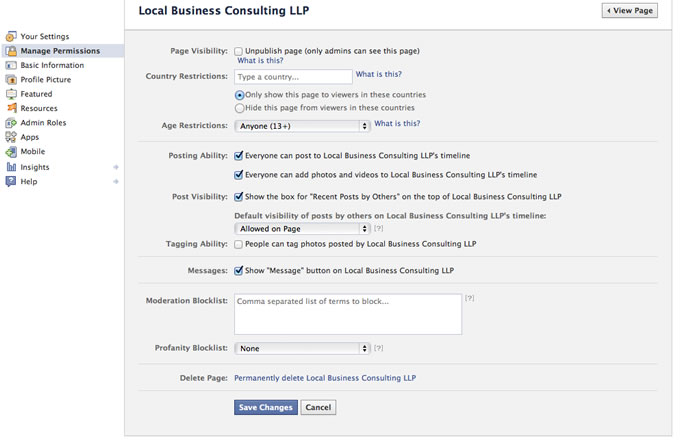Image resolution: width=680 pixels, height=441 pixels.
Task: Select Hide this page from viewers radio
Action: tap(239, 108)
